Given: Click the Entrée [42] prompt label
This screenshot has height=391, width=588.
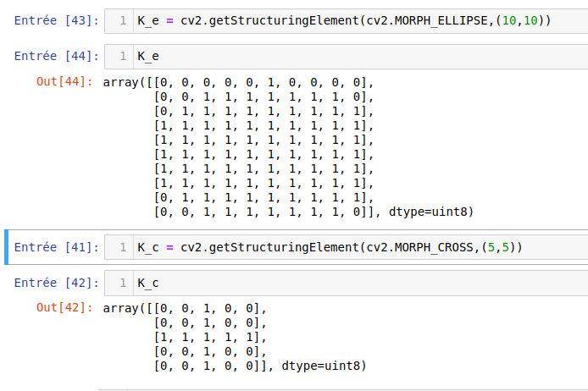Looking at the screenshot, I should [56, 283].
